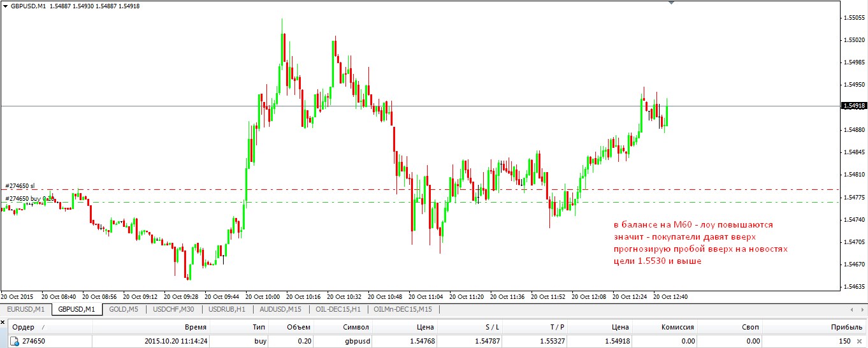868x348 pixels.
Task: Click the 1.55055 label on price scale
Action: [x=854, y=18]
